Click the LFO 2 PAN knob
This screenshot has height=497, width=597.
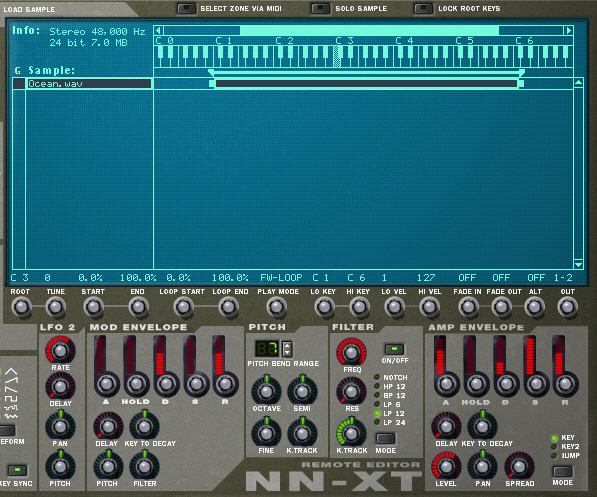coord(60,427)
